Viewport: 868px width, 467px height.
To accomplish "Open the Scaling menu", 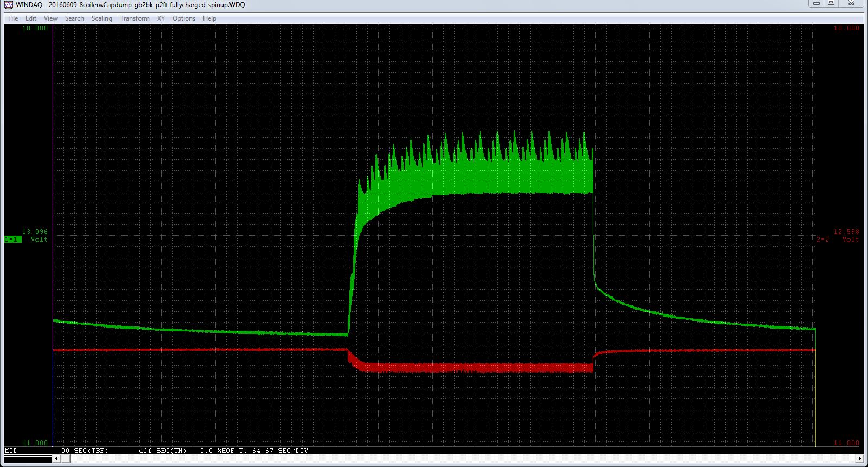I will click(x=101, y=18).
